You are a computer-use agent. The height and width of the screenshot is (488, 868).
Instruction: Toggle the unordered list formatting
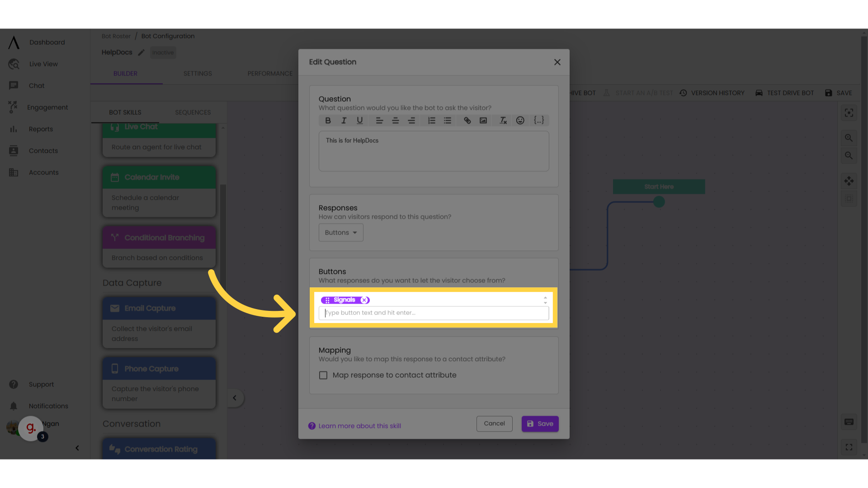pos(448,120)
